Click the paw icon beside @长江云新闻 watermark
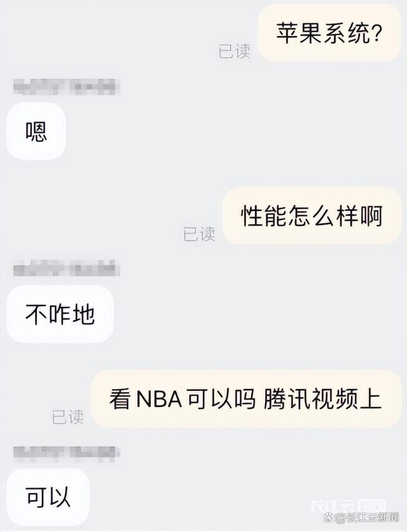 point(329,518)
